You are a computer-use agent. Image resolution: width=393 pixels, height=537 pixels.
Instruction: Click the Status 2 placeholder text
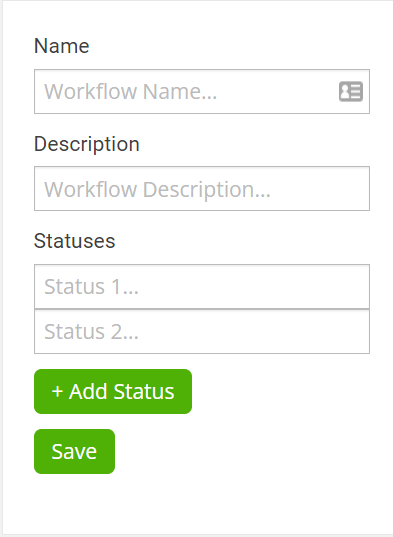[91, 332]
